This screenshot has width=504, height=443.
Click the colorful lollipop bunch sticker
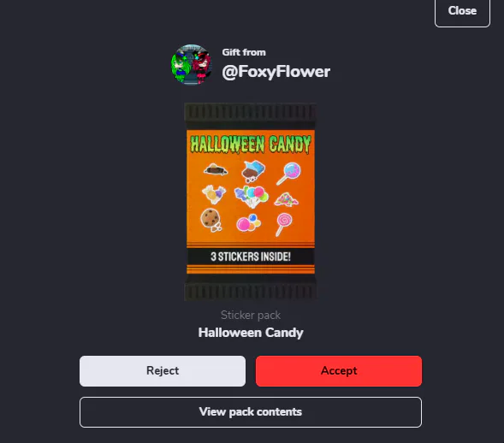[x=252, y=197]
